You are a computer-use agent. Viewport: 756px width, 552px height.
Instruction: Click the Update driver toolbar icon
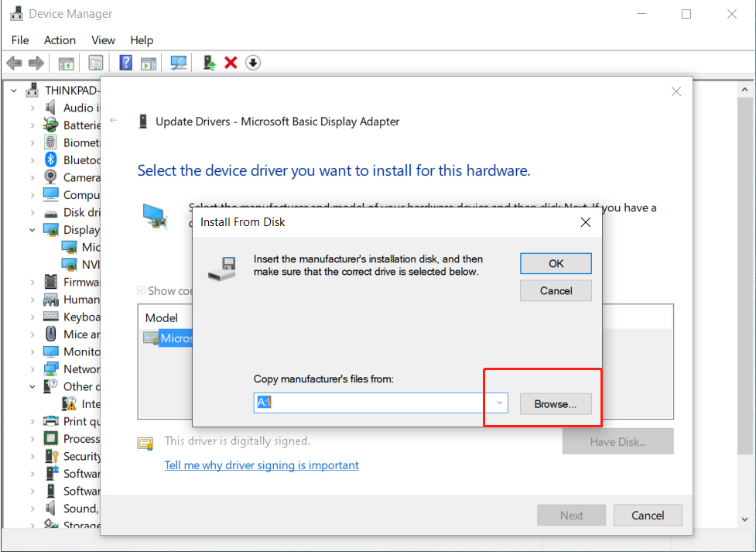pyautogui.click(x=208, y=62)
